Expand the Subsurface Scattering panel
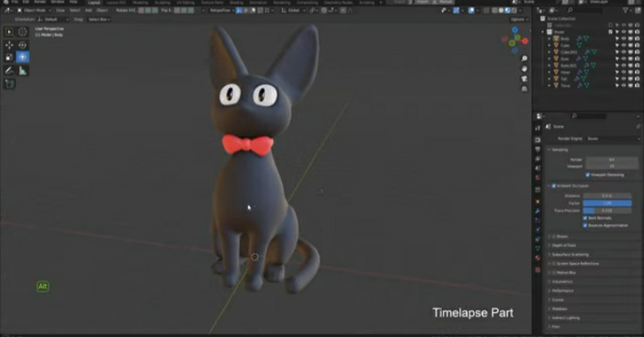The width and height of the screenshot is (644, 337). point(570,255)
